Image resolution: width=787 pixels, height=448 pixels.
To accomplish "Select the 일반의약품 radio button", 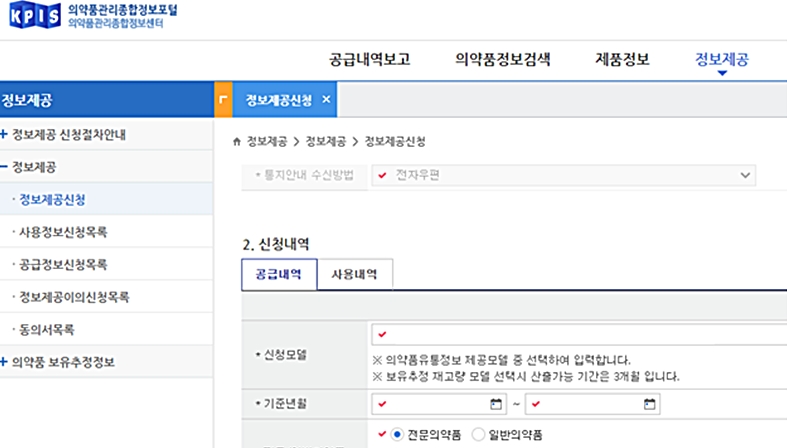I will pyautogui.click(x=478, y=435).
